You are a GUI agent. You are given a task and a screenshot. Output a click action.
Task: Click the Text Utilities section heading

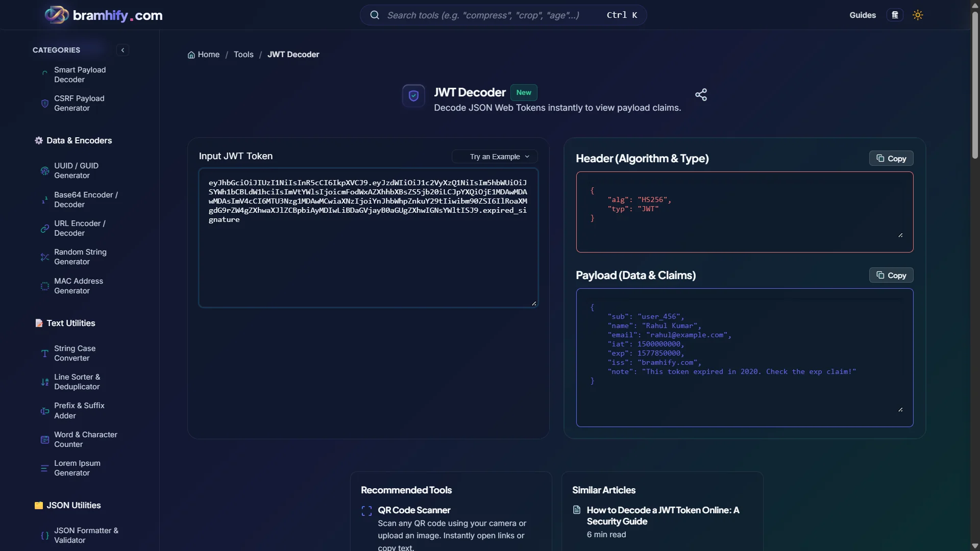[70, 323]
